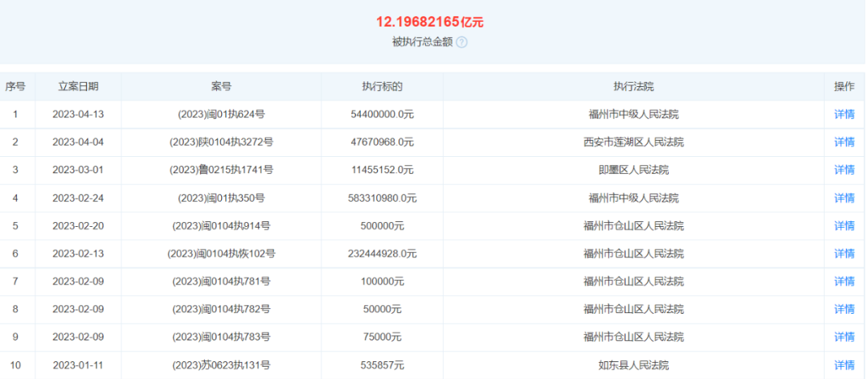Click court name 如东县人民法院
The height and width of the screenshot is (379, 868).
[633, 365]
